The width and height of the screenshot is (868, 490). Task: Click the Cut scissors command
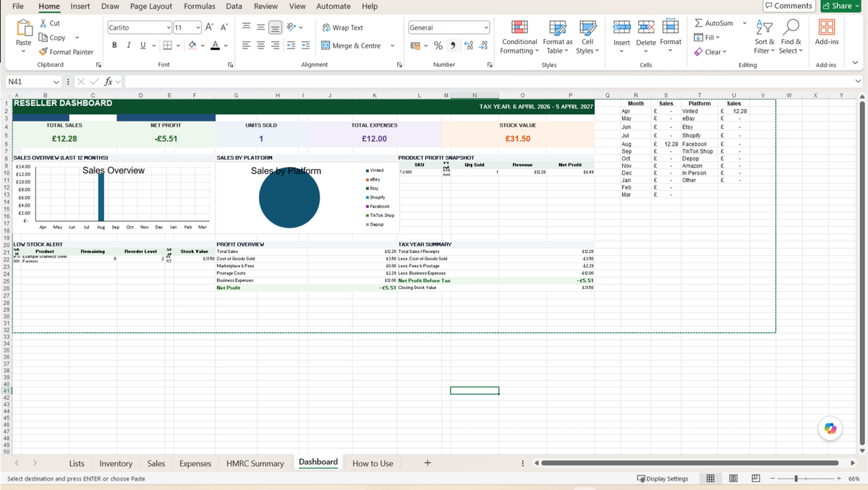pos(48,23)
